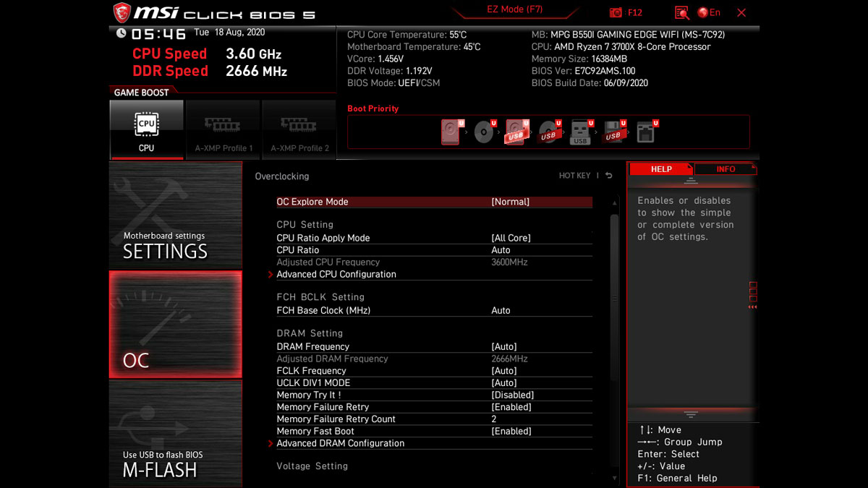Screen dimensions: 868x488
Task: Open the INFO tab
Action: tap(726, 169)
